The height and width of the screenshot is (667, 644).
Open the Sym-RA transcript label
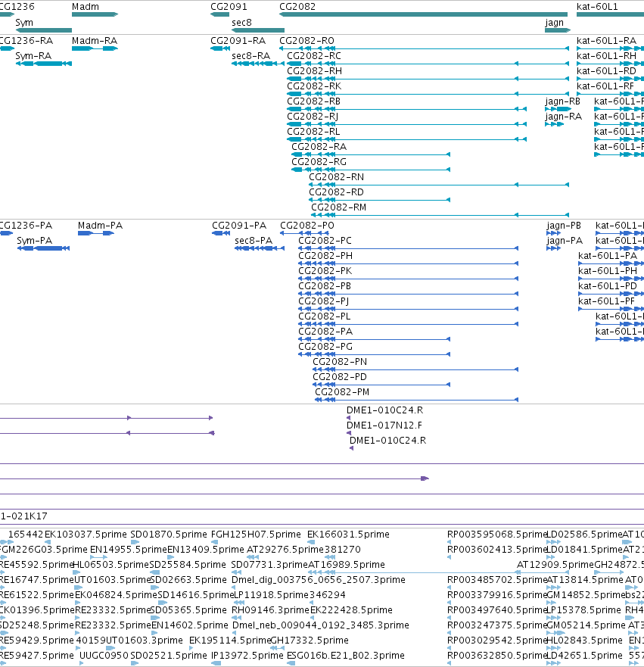33,56
